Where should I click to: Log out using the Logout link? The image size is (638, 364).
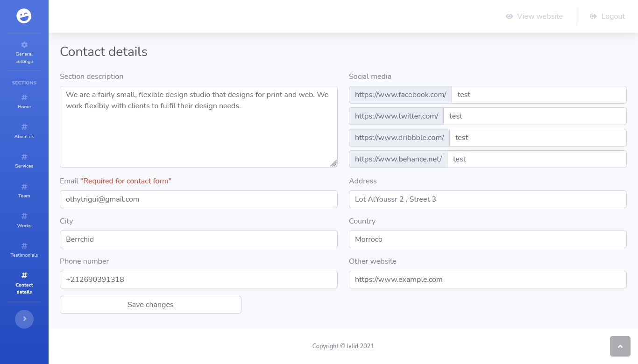click(x=607, y=16)
